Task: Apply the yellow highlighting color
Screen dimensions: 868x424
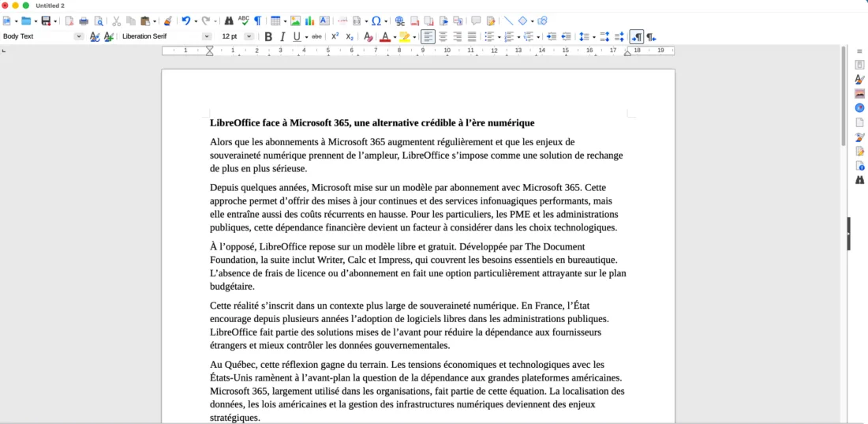Action: click(405, 36)
